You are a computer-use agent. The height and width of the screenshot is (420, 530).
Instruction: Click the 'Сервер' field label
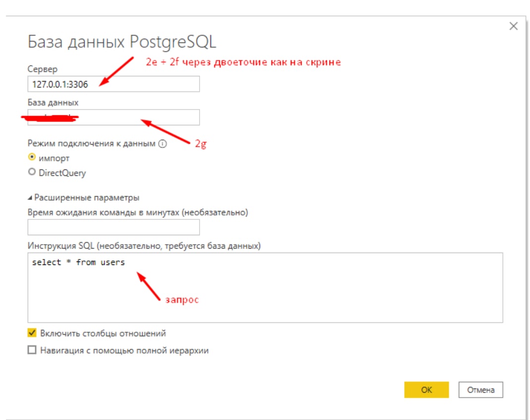(43, 69)
